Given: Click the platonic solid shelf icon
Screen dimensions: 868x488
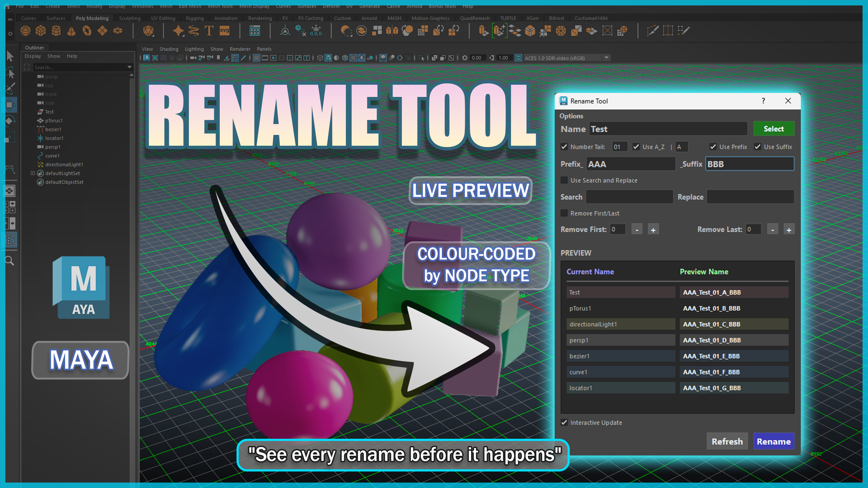Looking at the screenshot, I should tap(148, 31).
